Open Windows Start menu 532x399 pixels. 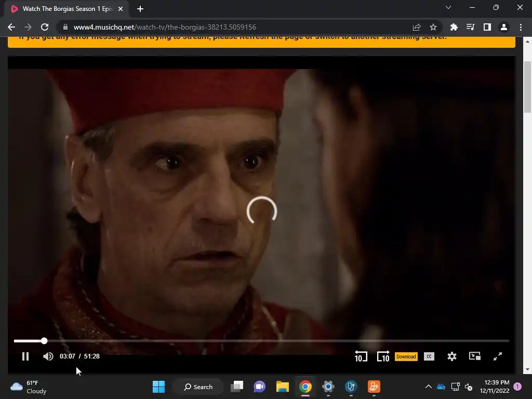[159, 387]
